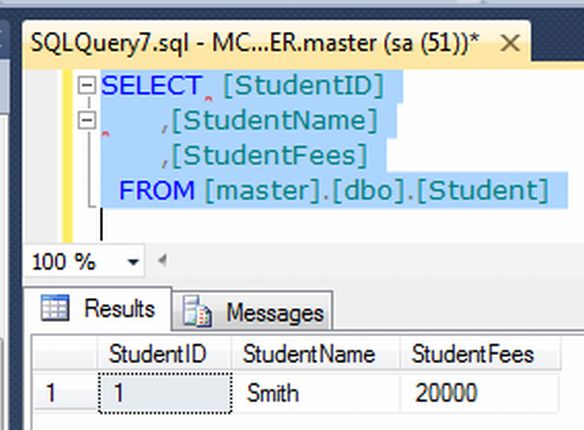The height and width of the screenshot is (430, 584).
Task: Click the StudentFees column header
Action: coord(480,353)
